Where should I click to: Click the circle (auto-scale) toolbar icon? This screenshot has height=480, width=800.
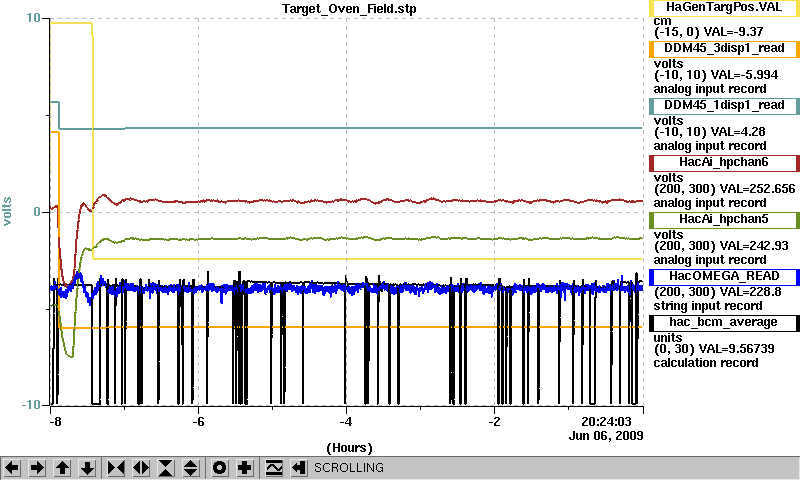219,468
